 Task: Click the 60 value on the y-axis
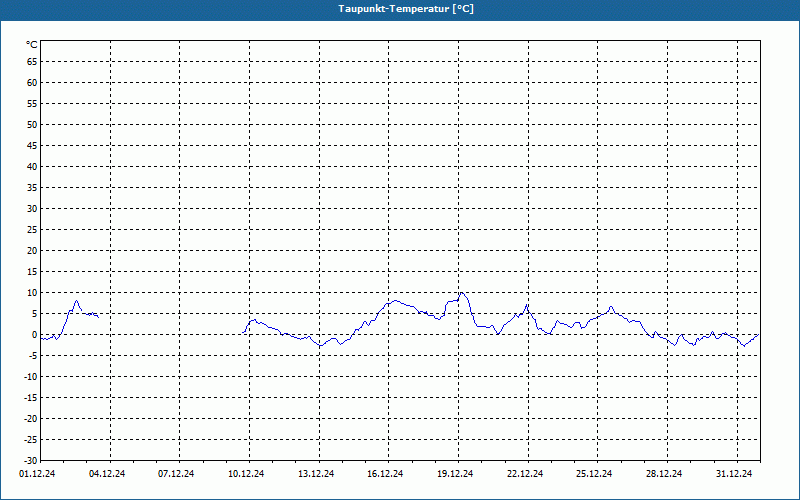32,83
